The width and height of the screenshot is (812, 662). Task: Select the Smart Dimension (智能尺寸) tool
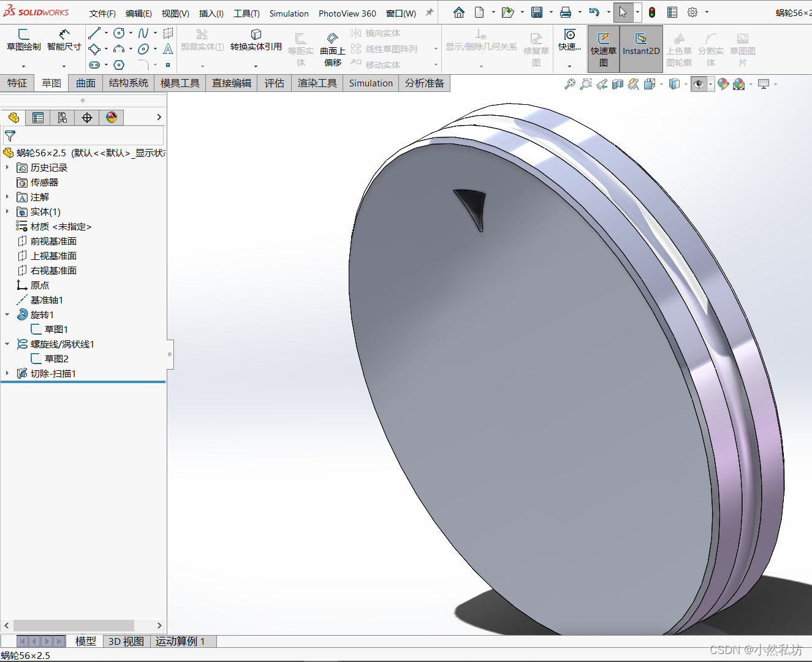coord(64,40)
